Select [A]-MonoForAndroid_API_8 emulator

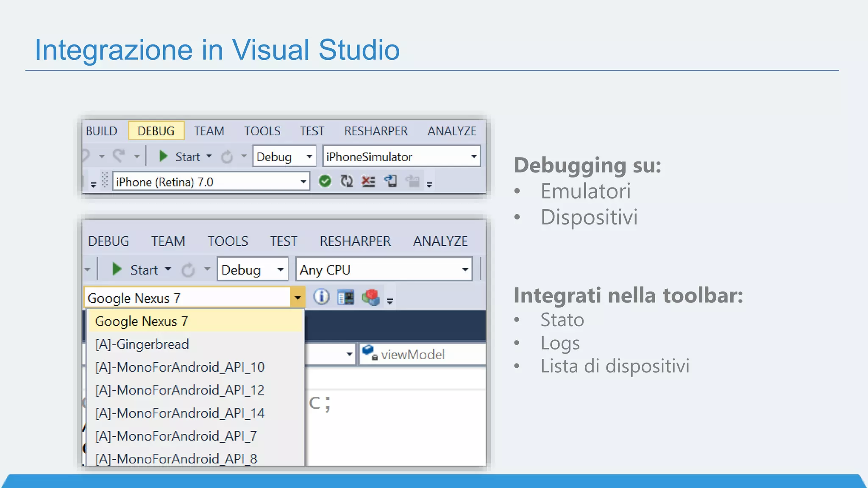click(x=195, y=457)
